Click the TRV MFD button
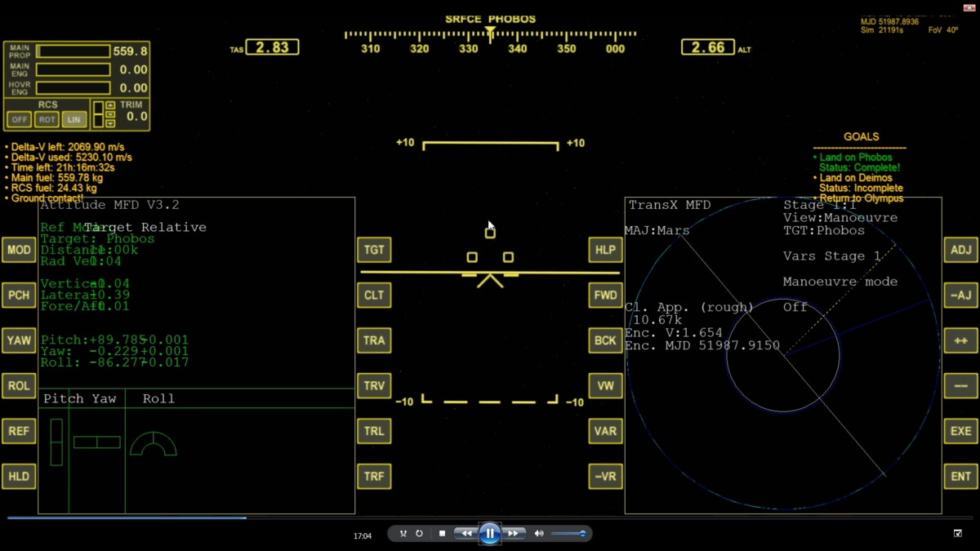The width and height of the screenshot is (980, 551). 374,386
